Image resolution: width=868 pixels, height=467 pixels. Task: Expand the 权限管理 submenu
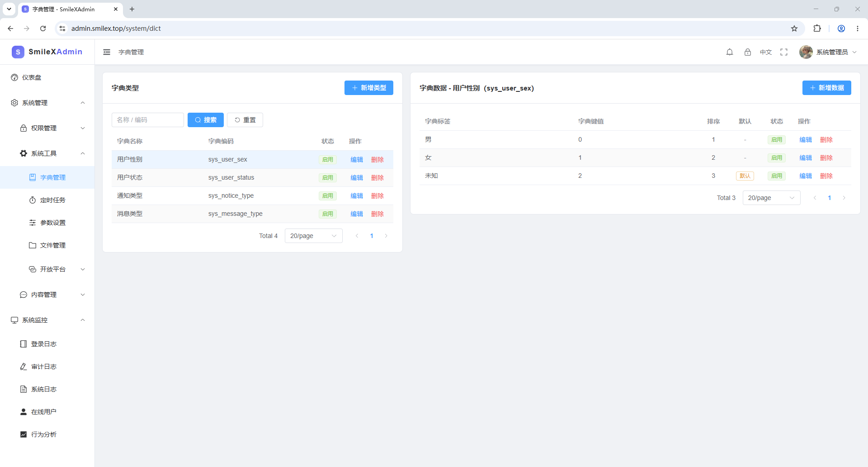pyautogui.click(x=47, y=128)
